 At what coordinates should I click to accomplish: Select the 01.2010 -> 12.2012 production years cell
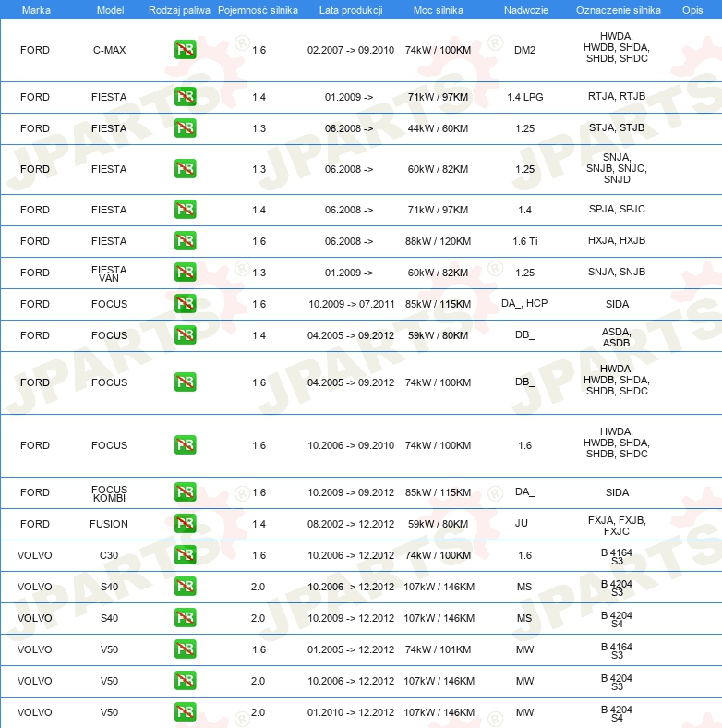coord(351,712)
